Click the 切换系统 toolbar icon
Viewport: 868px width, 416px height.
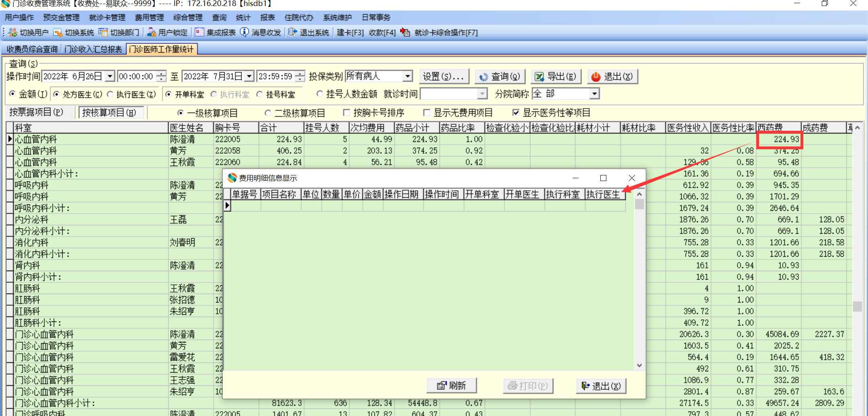[58, 32]
